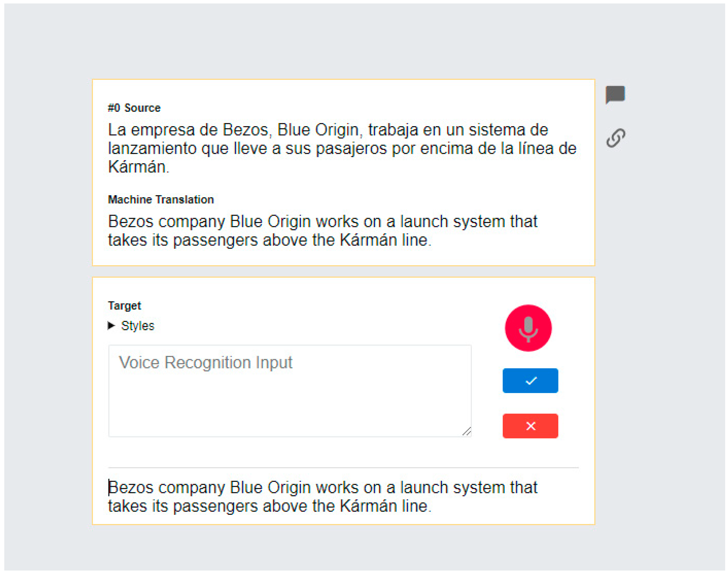Place cursor in editable target translation text
This screenshot has height=574, width=728.
point(323,497)
